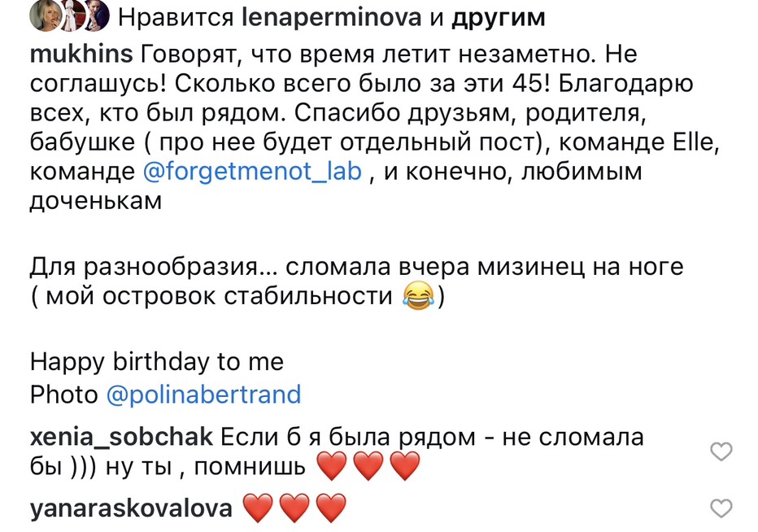Open the lenaperminova profile from likes
The image size is (758, 532).
point(331,18)
